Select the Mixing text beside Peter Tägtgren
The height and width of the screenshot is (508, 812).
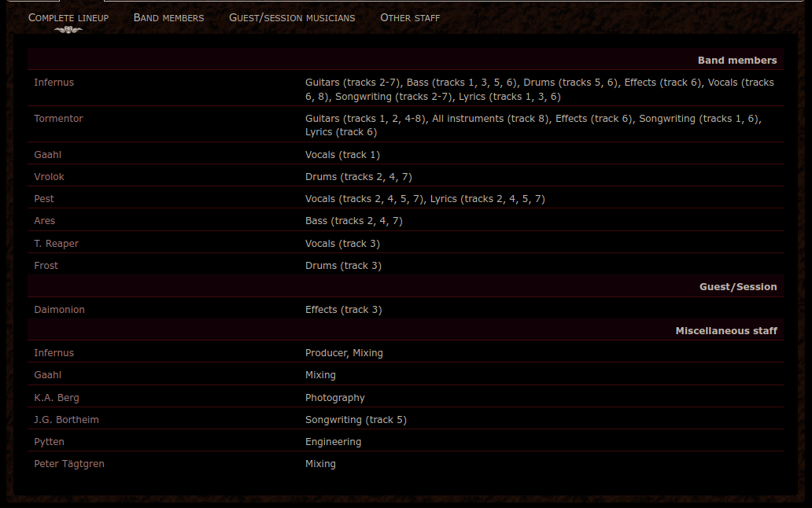point(320,464)
